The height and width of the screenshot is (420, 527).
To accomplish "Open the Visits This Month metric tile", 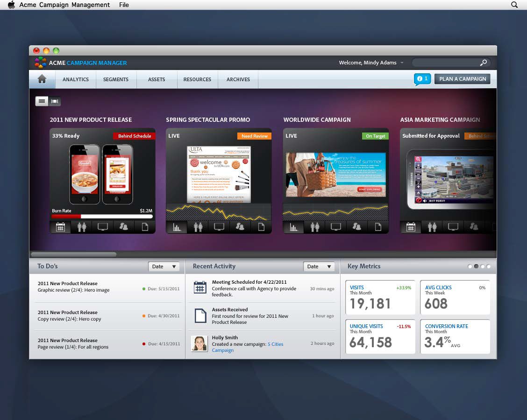I will point(380,297).
